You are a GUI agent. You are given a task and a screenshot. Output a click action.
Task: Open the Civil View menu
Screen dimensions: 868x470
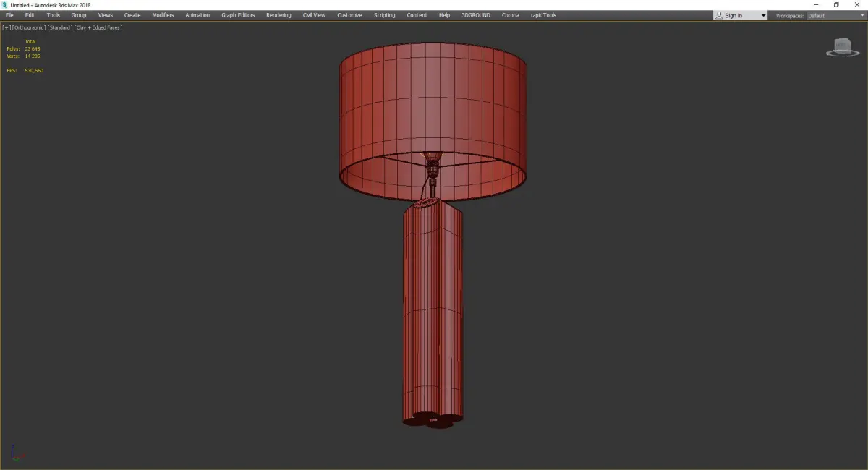(314, 15)
